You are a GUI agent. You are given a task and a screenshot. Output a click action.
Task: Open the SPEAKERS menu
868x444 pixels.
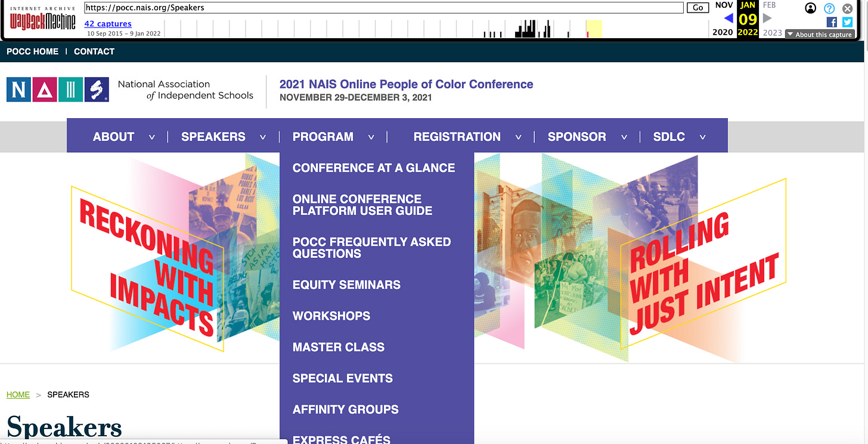tap(213, 137)
